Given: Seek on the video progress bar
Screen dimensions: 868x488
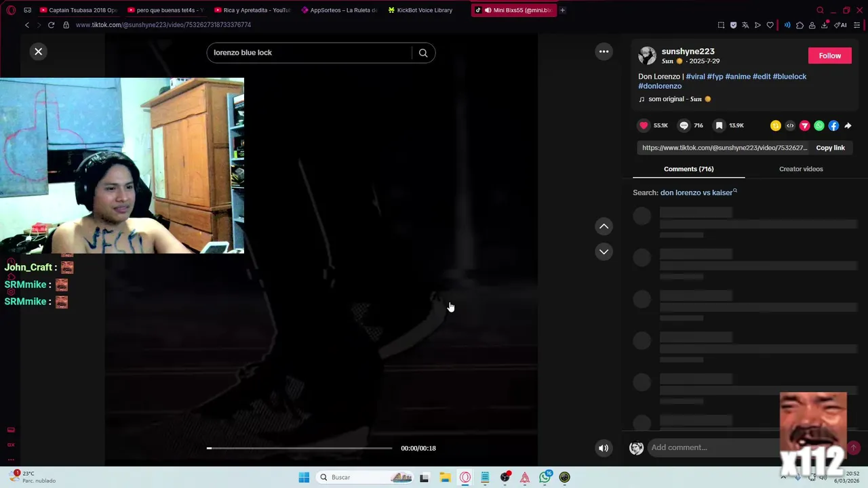Looking at the screenshot, I should (x=299, y=448).
